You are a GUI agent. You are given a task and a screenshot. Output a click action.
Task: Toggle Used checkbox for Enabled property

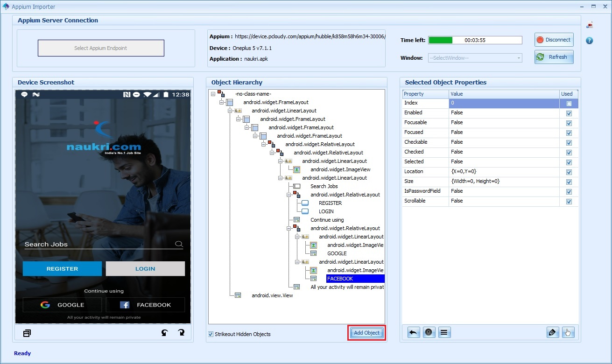tap(569, 113)
